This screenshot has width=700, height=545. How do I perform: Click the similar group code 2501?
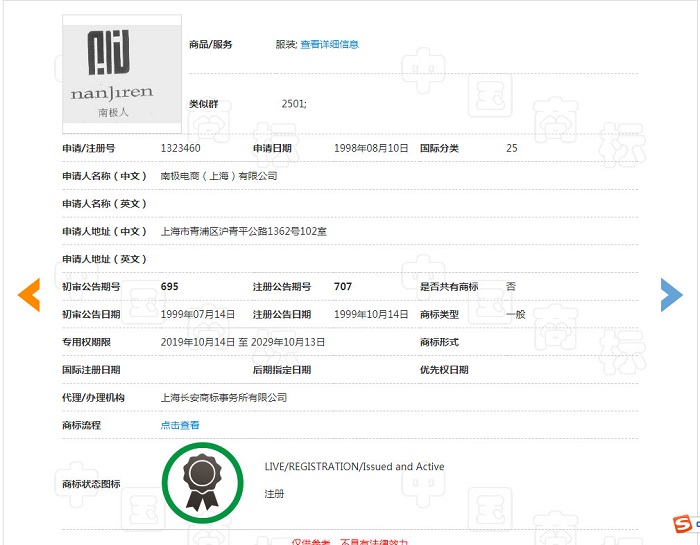(294, 104)
